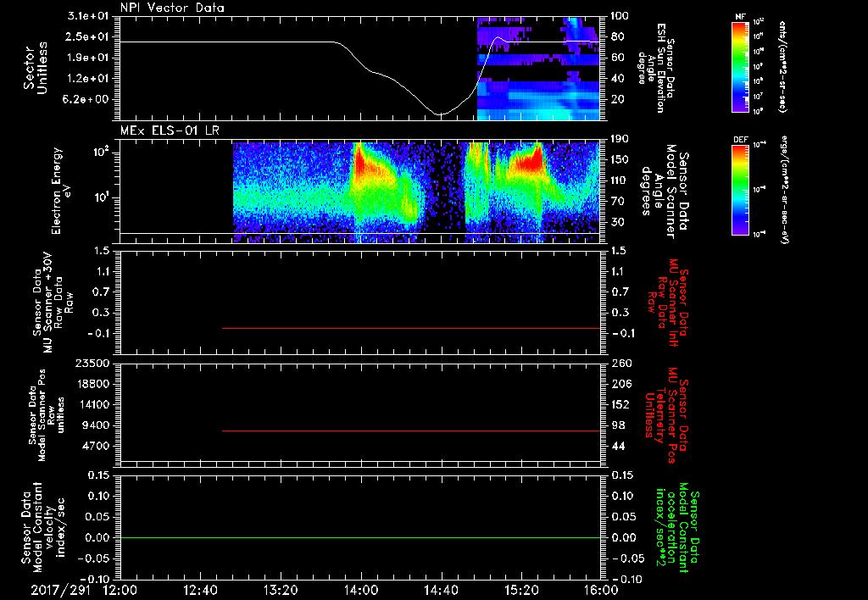The image size is (868, 600).
Task: Click the "1.2e+01" sector tick value
Action: click(x=88, y=79)
